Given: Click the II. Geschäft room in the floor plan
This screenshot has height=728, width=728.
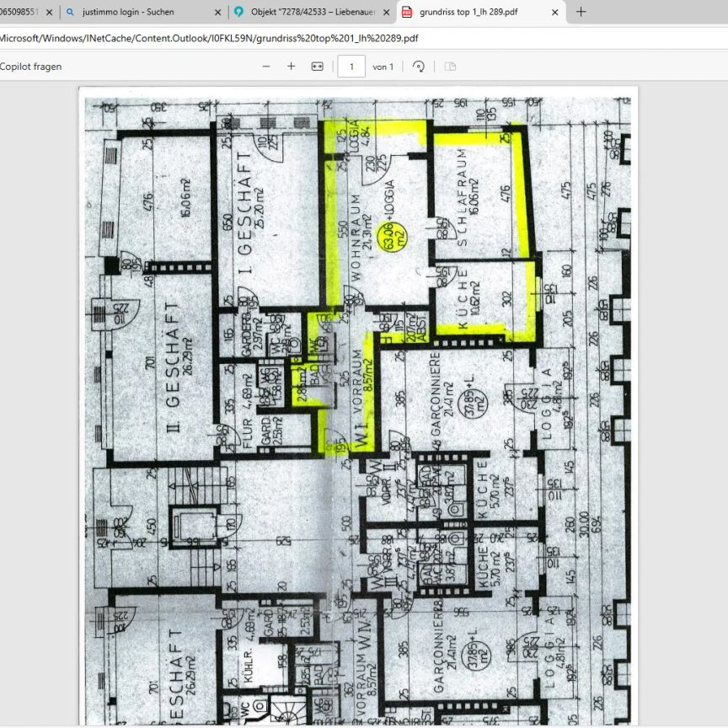Looking at the screenshot, I should [x=163, y=371].
